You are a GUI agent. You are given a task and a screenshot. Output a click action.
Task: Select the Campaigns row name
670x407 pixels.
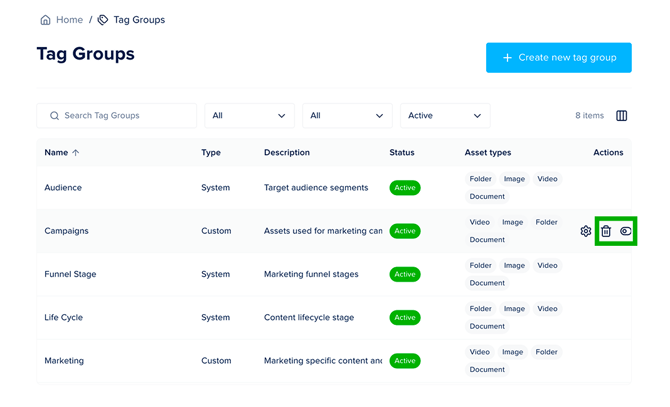pyautogui.click(x=66, y=231)
